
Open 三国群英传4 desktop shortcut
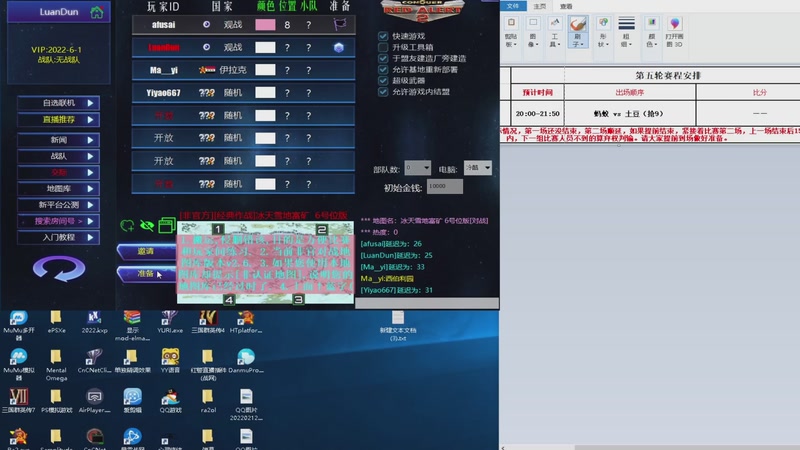click(x=208, y=322)
